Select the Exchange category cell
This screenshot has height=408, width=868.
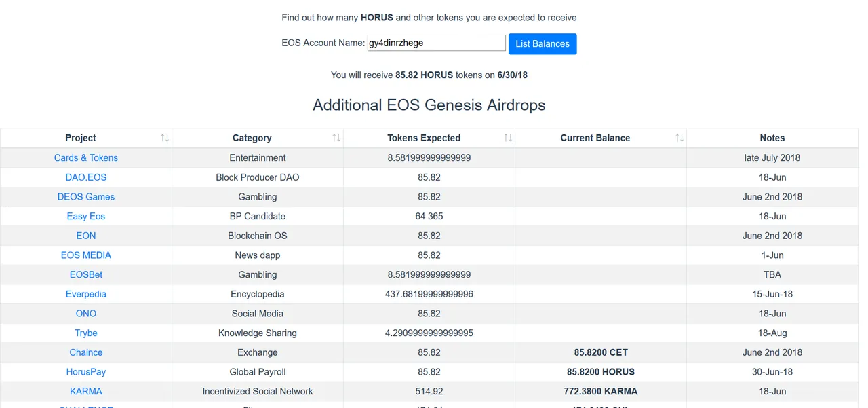[x=258, y=352]
